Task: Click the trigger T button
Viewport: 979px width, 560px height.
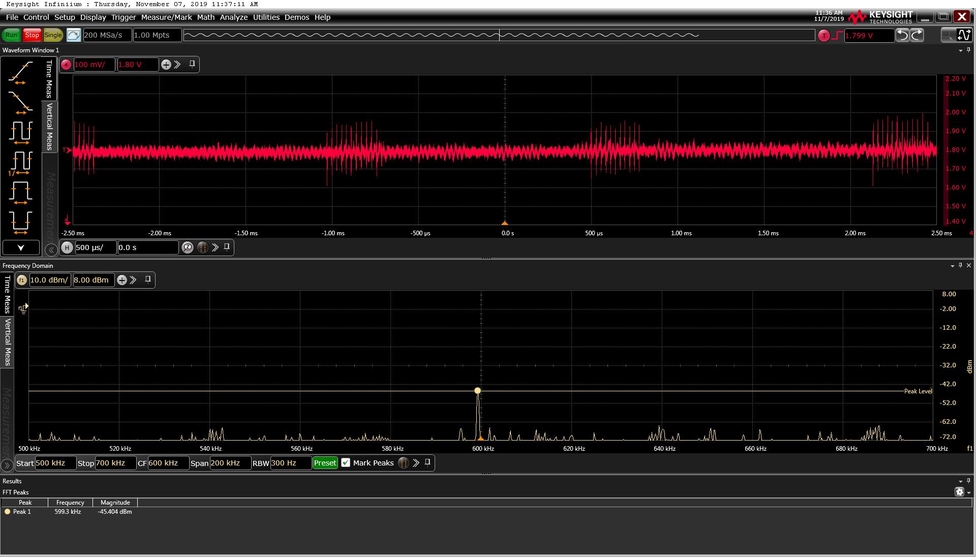Action: [x=823, y=36]
